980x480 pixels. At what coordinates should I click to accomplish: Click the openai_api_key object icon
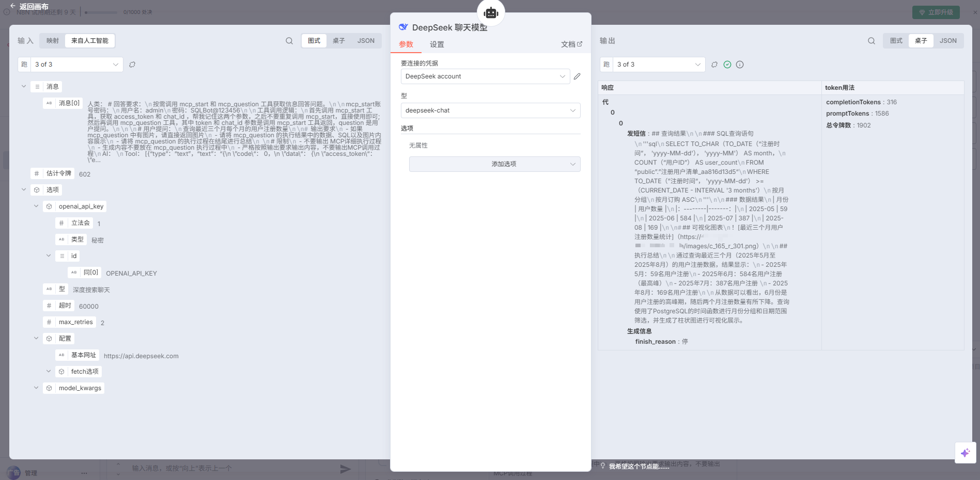click(49, 206)
